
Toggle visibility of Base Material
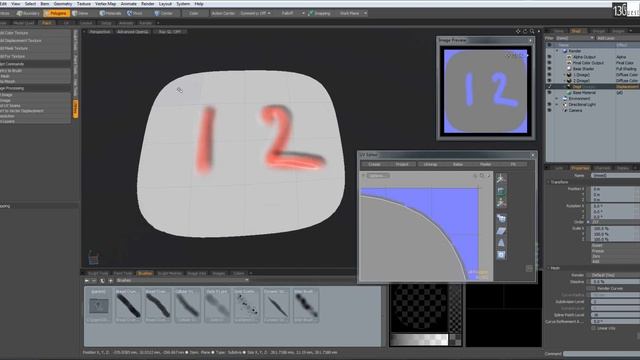pos(549,93)
